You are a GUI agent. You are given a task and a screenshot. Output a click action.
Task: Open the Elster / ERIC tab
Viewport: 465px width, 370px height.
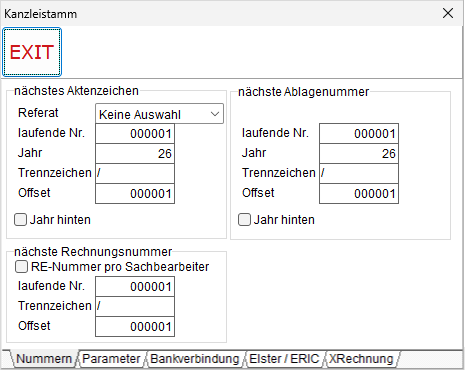coord(284,359)
